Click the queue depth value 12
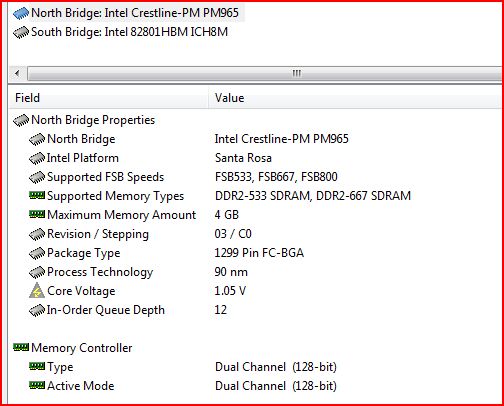Image resolution: width=504 pixels, height=406 pixels. [221, 310]
